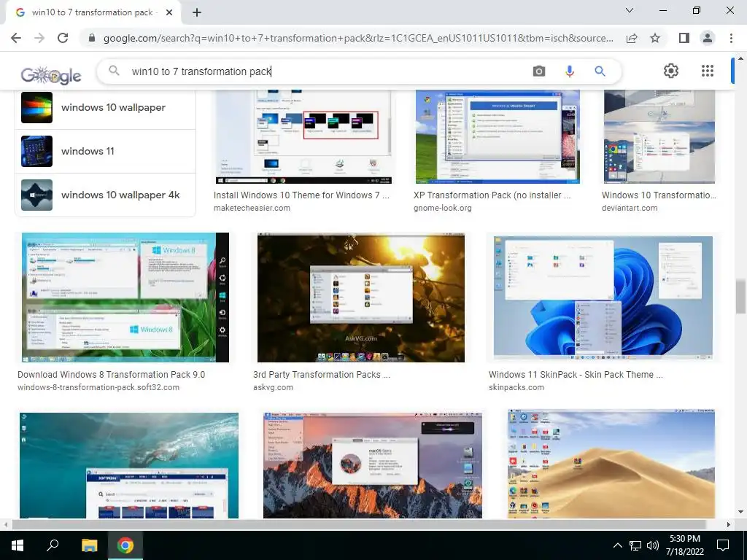Open network status tray icon
The image size is (747, 560).
pyautogui.click(x=635, y=545)
